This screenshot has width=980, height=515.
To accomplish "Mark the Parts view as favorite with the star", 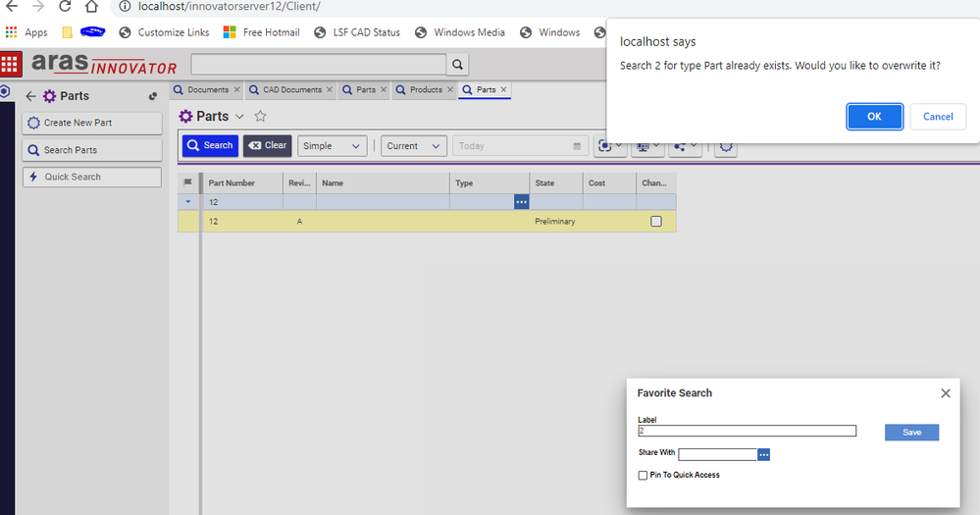I will [260, 117].
